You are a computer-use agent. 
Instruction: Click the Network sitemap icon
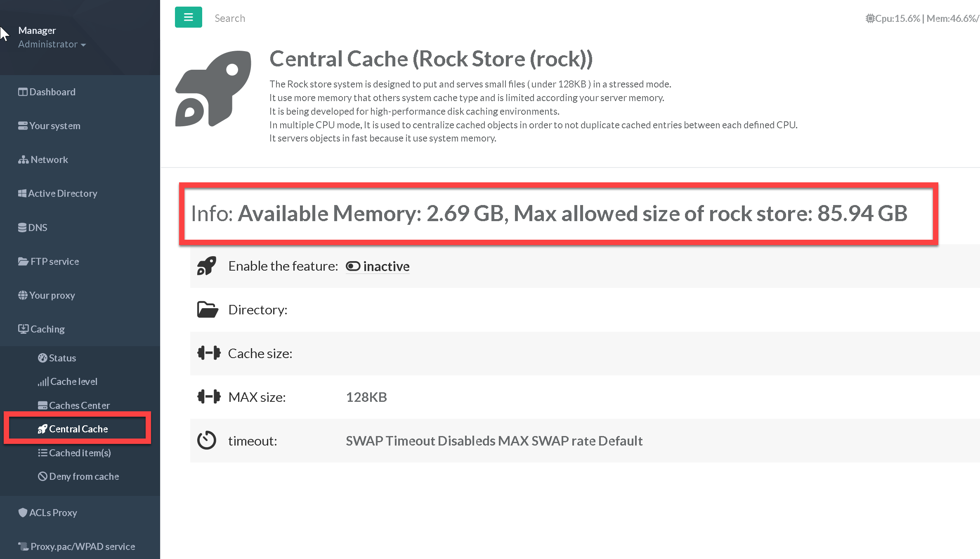point(23,160)
